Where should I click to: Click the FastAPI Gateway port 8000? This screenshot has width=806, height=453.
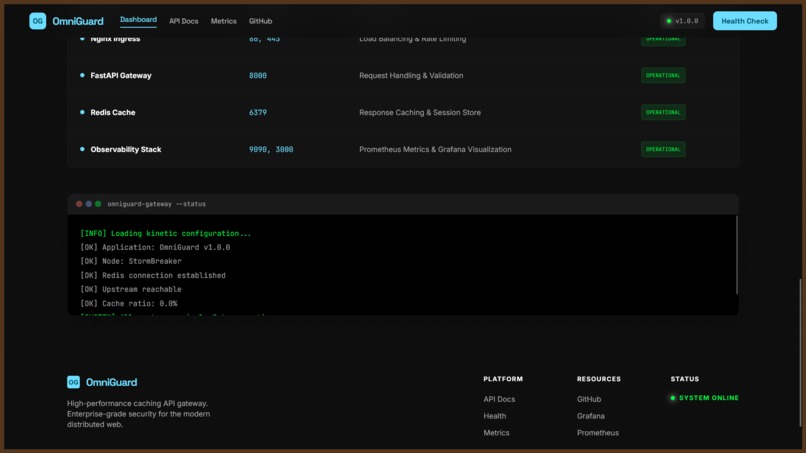(x=258, y=76)
